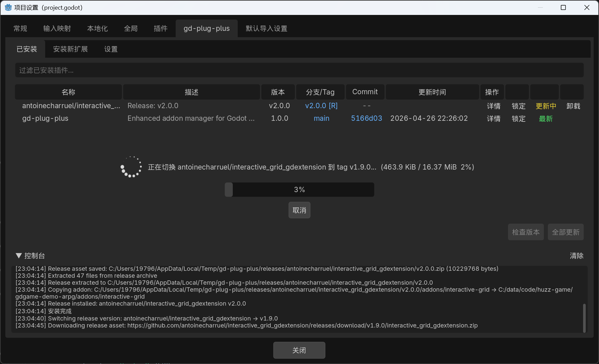Click 锁定 for gd-plug-plus row

(519, 119)
